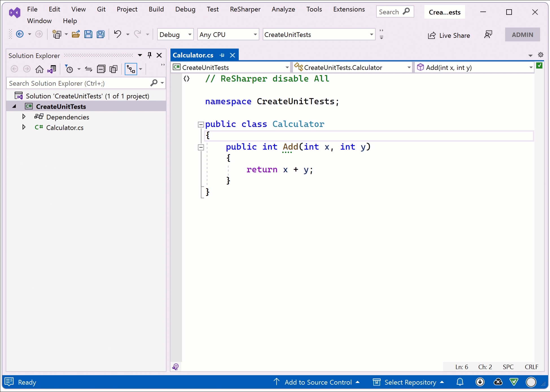The image size is (550, 392).
Task: Click the Sync with Active Document icon
Action: tap(52, 69)
